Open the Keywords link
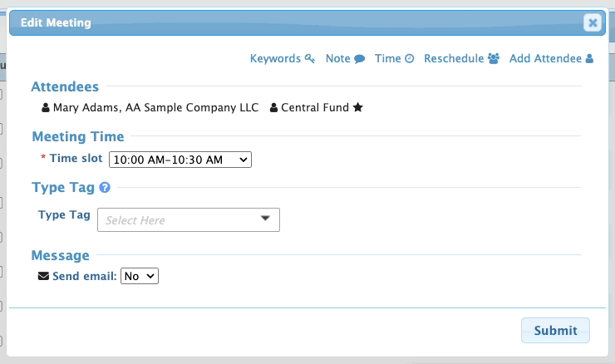Viewport: 615px width, 364px height. click(x=275, y=59)
